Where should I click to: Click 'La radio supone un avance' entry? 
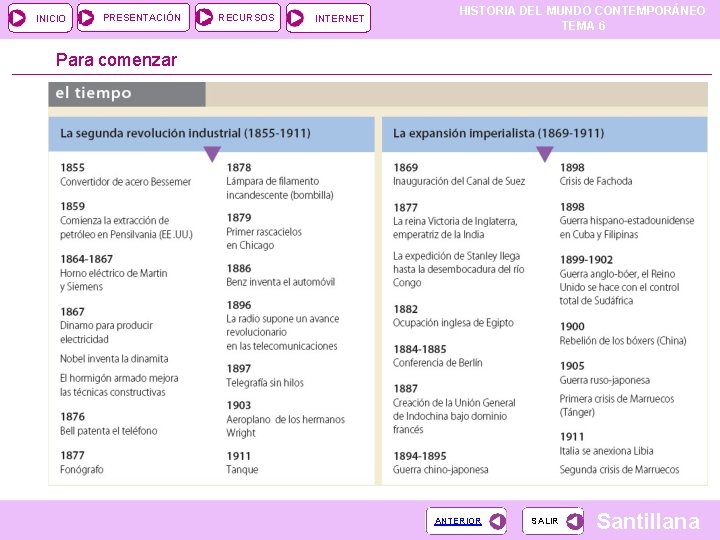pos(283,332)
